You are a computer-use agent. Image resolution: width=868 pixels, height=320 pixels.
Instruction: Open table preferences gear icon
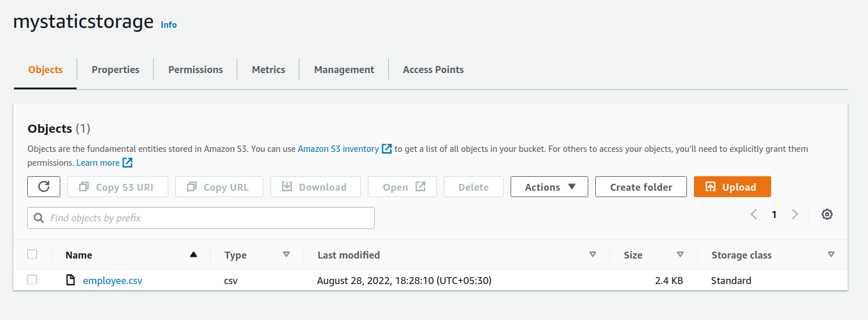click(x=827, y=214)
